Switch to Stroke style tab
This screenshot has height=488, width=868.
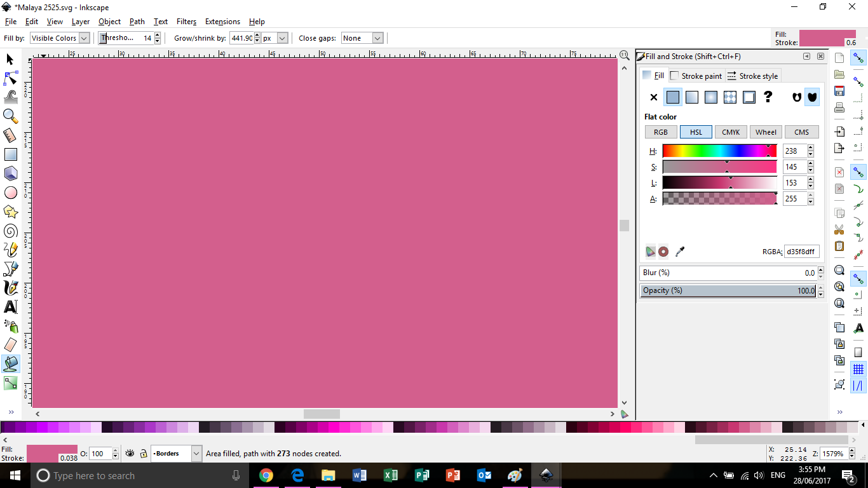[752, 76]
